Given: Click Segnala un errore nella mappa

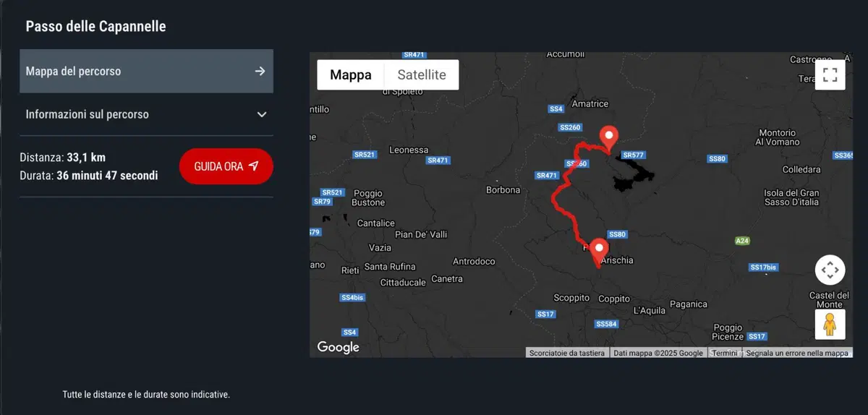Looking at the screenshot, I should point(797,353).
